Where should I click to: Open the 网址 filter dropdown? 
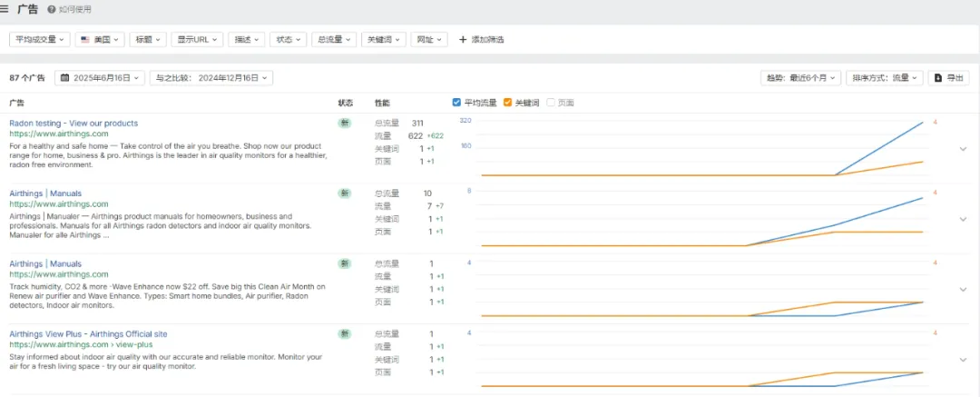[429, 39]
